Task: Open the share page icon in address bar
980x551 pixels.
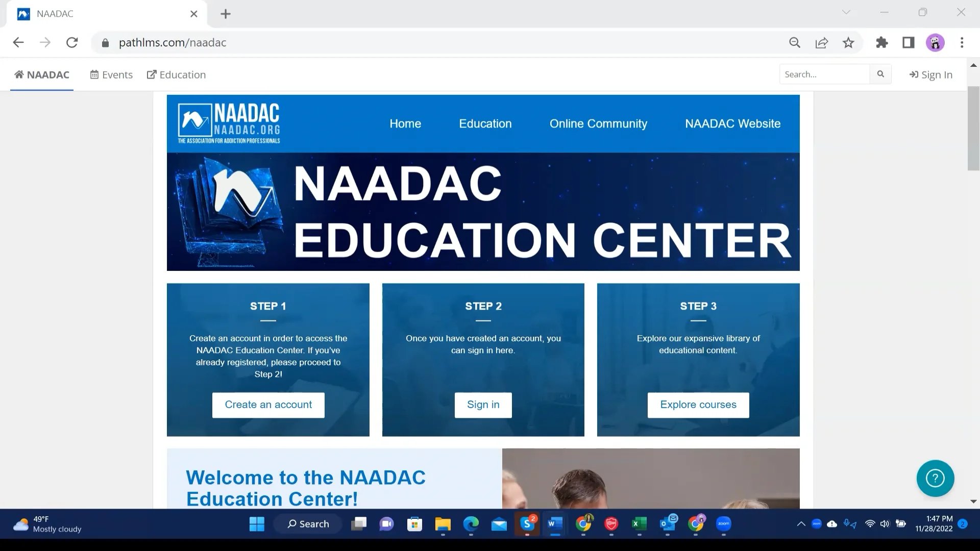Action: (822, 43)
